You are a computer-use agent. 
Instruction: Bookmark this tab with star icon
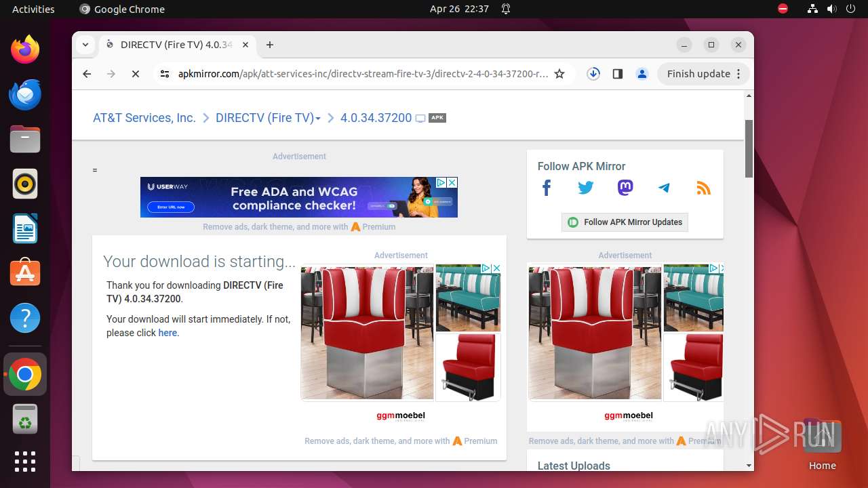click(559, 74)
